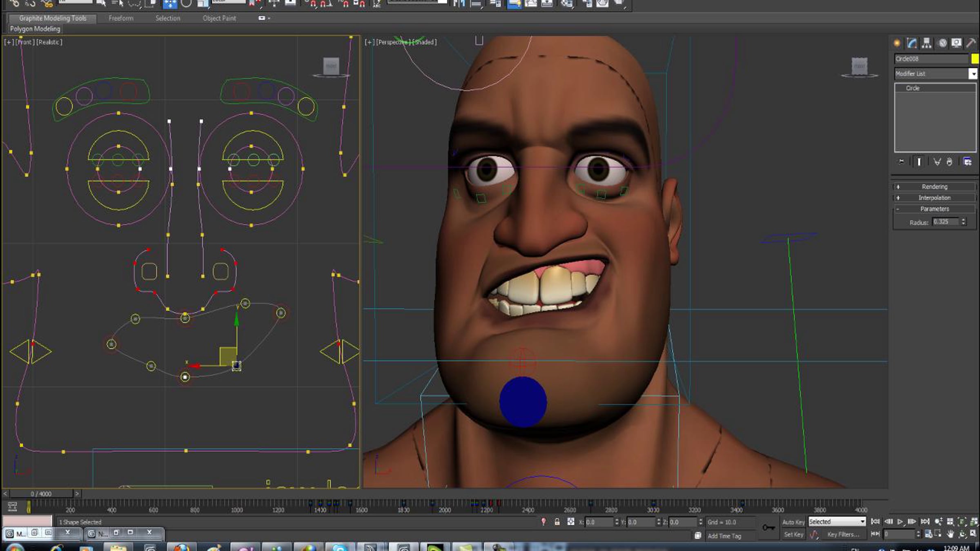Switch to the Freeform ribbon tab
Screen dimensions: 980x551
(x=121, y=18)
